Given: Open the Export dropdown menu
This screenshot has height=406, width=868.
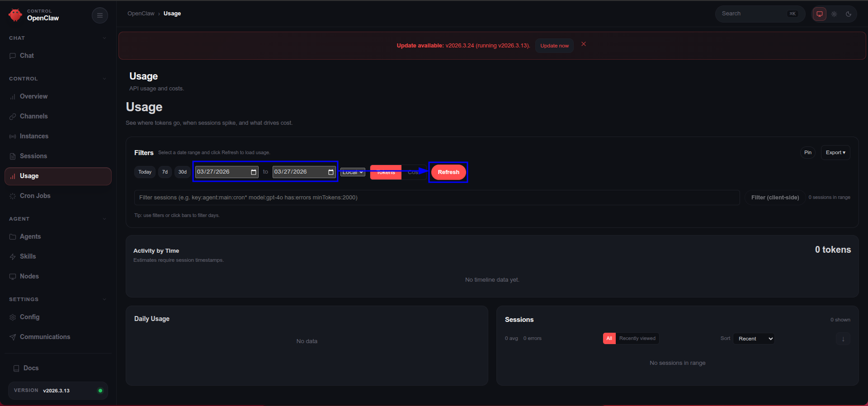Looking at the screenshot, I should (x=835, y=153).
